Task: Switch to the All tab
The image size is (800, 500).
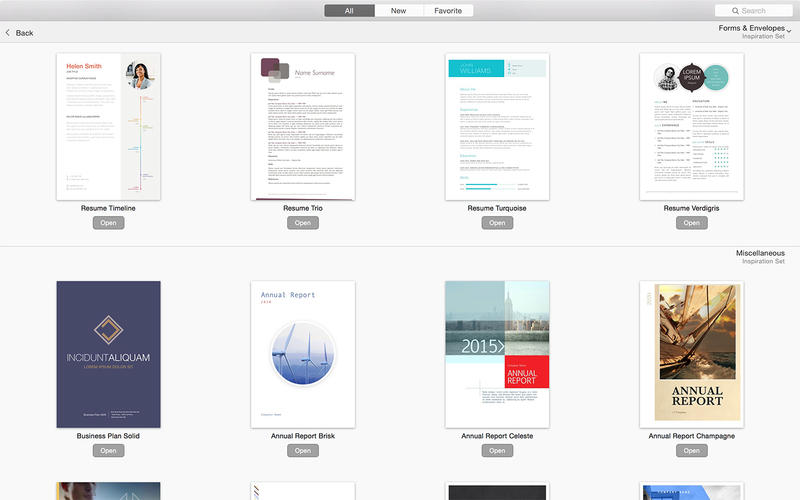Action: [x=349, y=11]
